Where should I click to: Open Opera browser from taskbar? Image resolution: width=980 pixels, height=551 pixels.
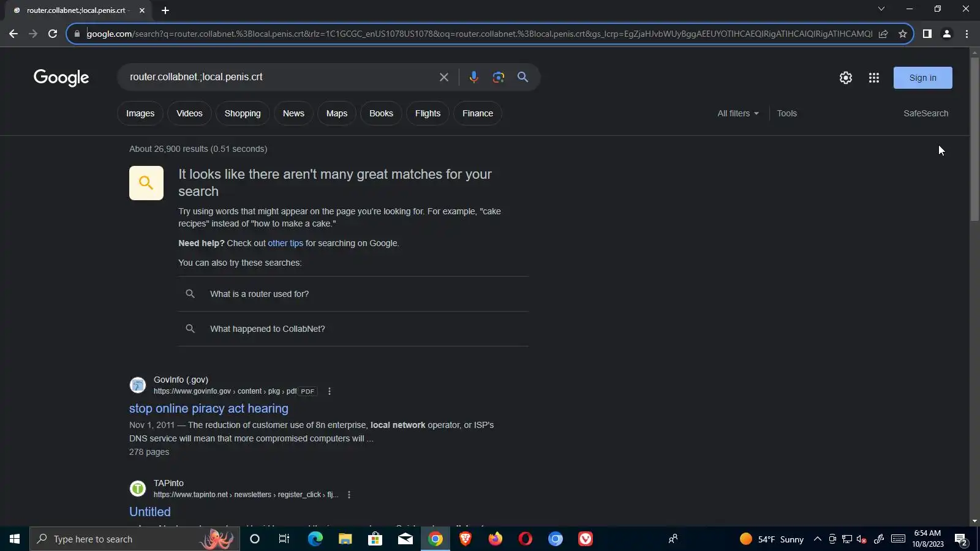point(526,539)
